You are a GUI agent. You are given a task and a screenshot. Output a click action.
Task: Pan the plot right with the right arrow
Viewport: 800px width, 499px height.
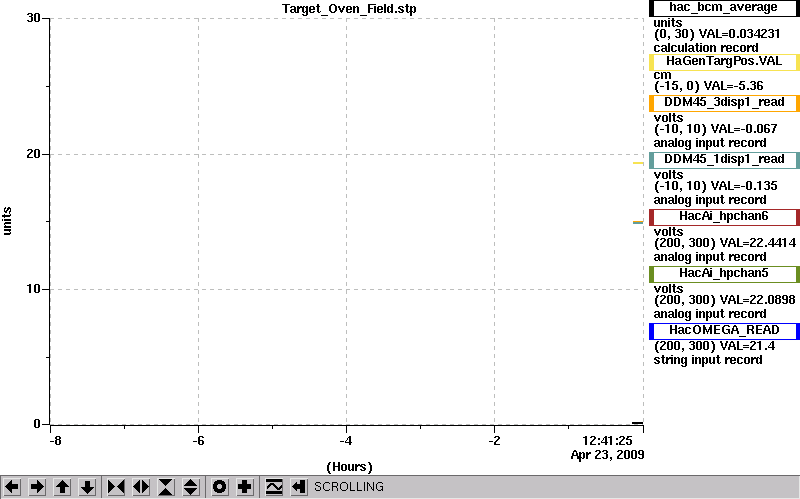pos(37,487)
